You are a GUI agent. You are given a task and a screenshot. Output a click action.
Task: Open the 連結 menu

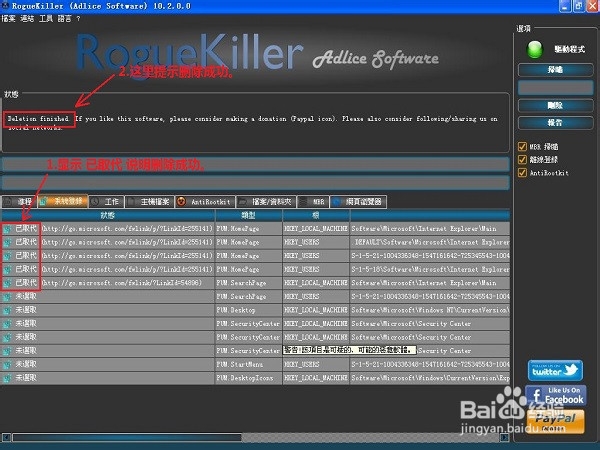coord(27,18)
